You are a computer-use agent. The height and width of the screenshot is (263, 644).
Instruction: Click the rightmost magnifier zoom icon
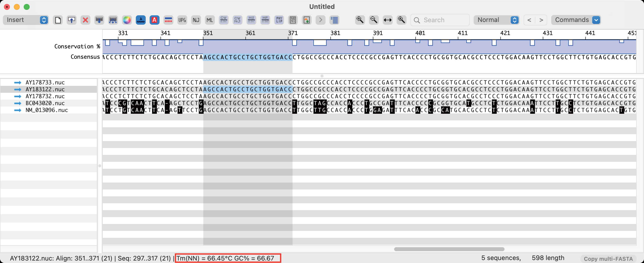coord(402,20)
